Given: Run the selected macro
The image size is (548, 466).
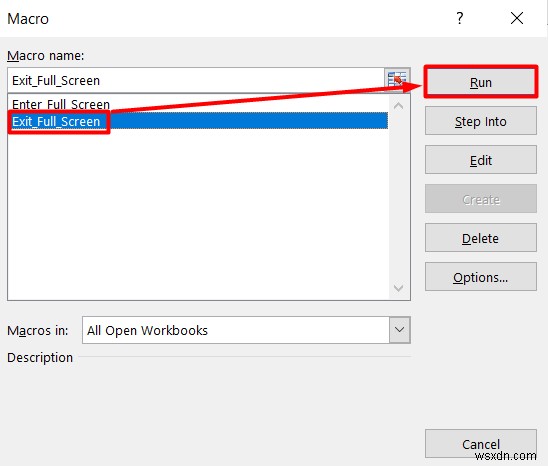Looking at the screenshot, I should click(481, 83).
